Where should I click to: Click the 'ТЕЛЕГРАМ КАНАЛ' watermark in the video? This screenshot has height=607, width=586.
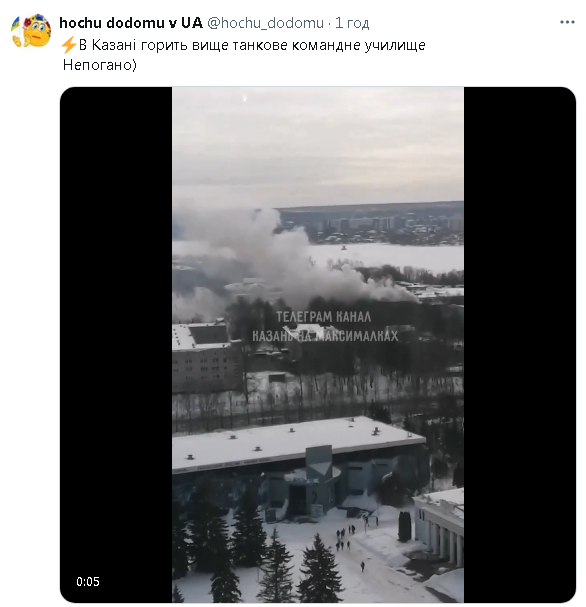[324, 317]
